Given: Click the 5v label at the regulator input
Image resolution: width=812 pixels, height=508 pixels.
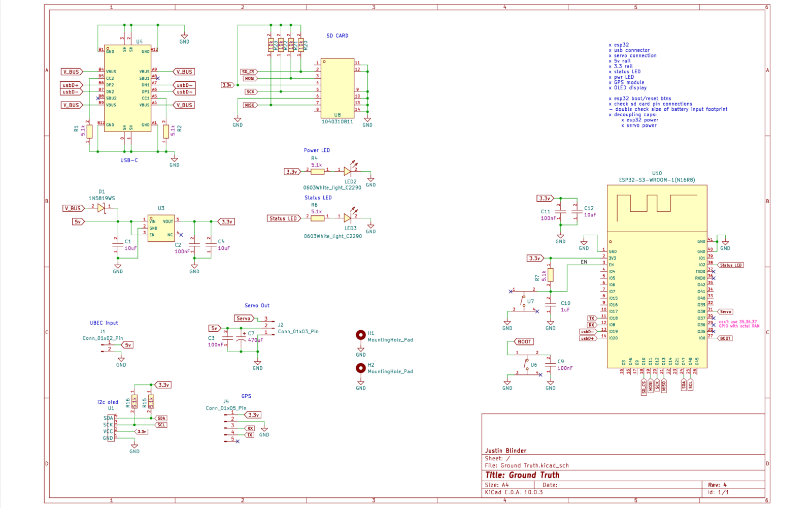Looking at the screenshot, I should tap(78, 222).
